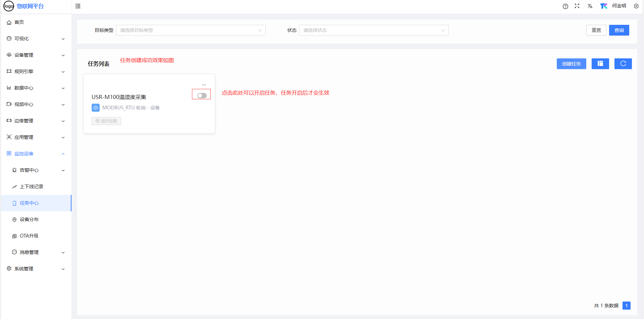Viewport: 644px width, 319px height.
Task: Enter fullscreen mode via the expand icon
Action: tap(577, 6)
